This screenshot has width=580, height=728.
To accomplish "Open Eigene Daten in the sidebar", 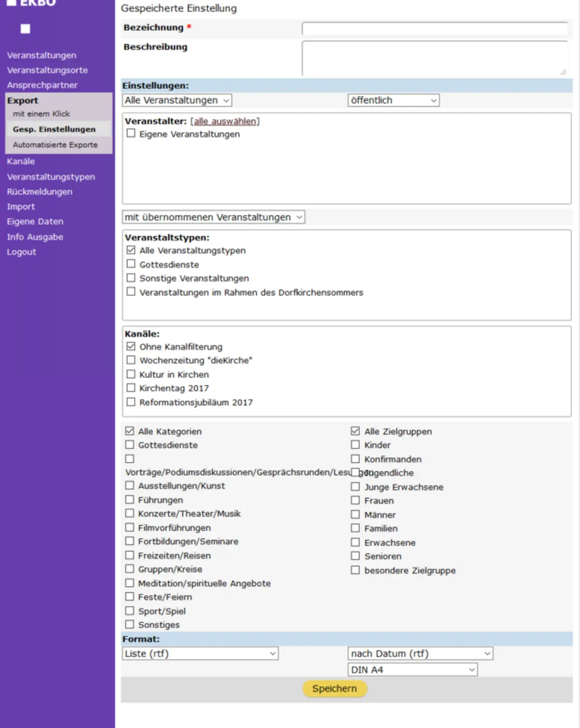I will (x=35, y=221).
